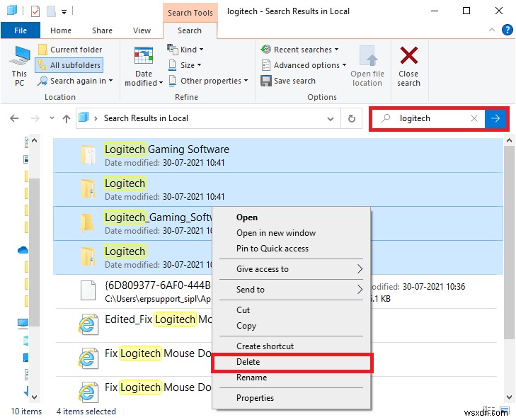Switch to the View ribbon tab
The height and width of the screenshot is (420, 516).
click(142, 30)
